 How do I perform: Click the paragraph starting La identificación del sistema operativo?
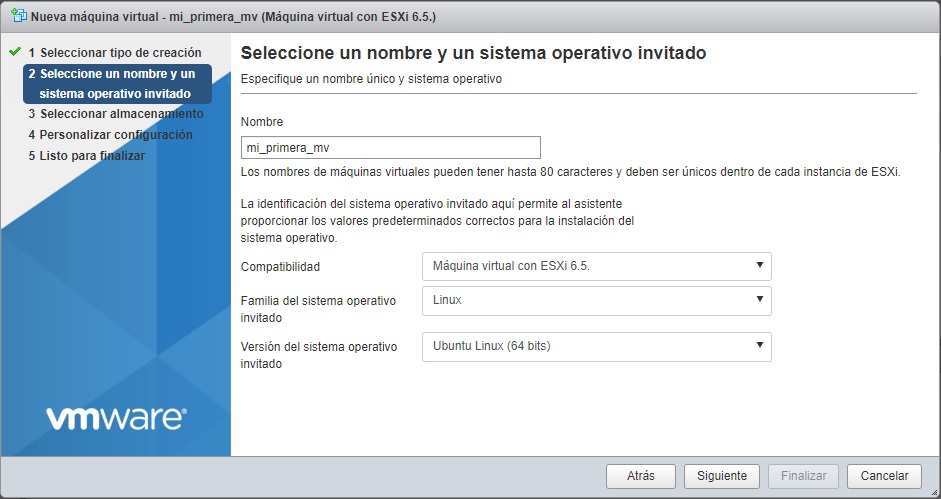click(437, 220)
